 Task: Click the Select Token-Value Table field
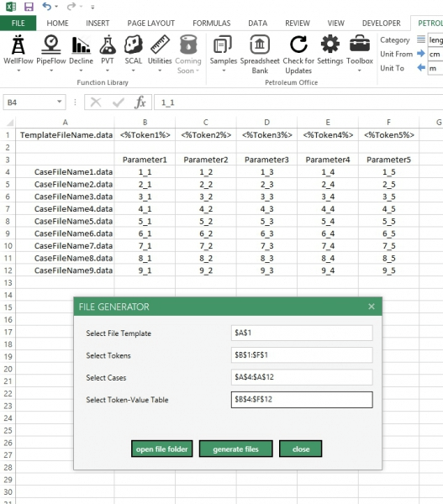coord(302,400)
